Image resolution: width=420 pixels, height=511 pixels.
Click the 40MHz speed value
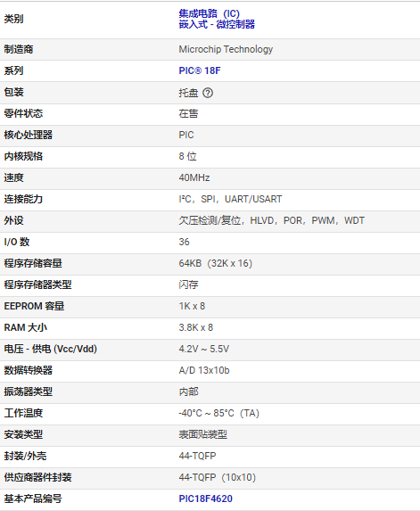[194, 177]
